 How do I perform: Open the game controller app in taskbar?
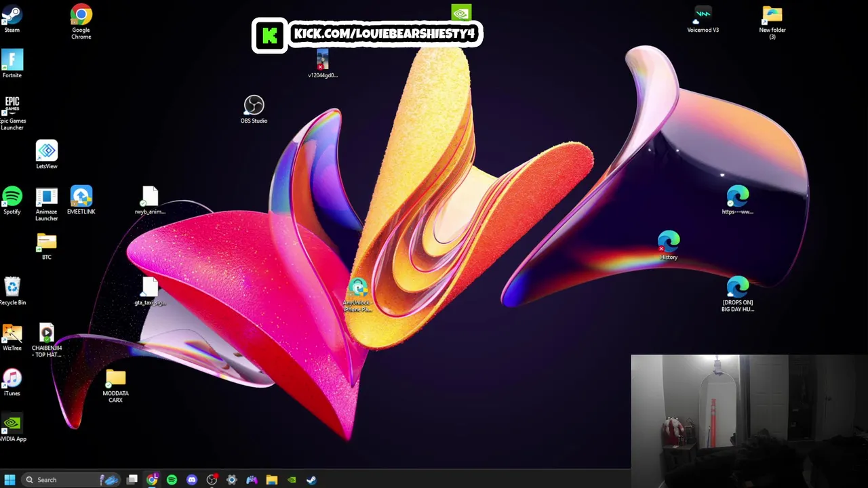252,480
